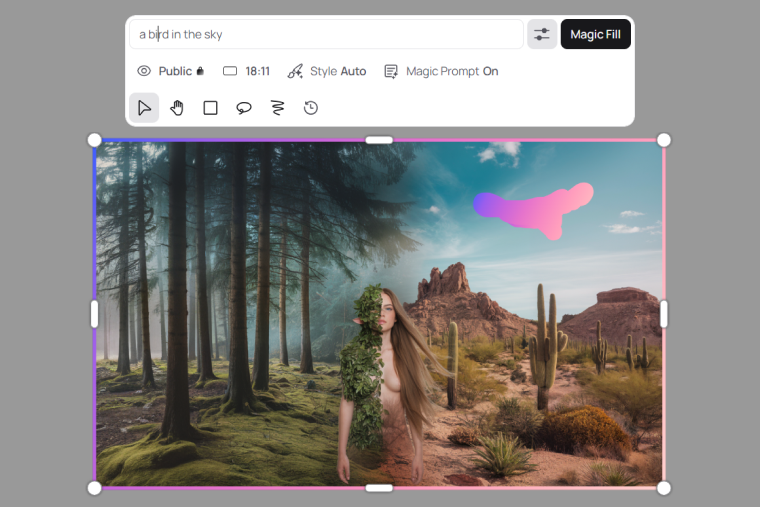Click right edge middle handle of canvas

[x=664, y=314]
